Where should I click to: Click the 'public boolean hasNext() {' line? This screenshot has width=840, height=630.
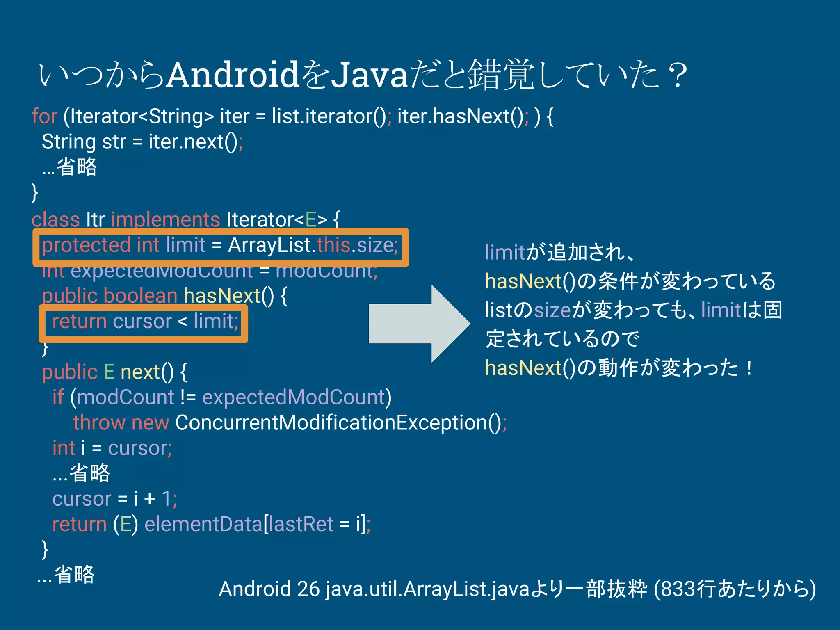pos(164,296)
